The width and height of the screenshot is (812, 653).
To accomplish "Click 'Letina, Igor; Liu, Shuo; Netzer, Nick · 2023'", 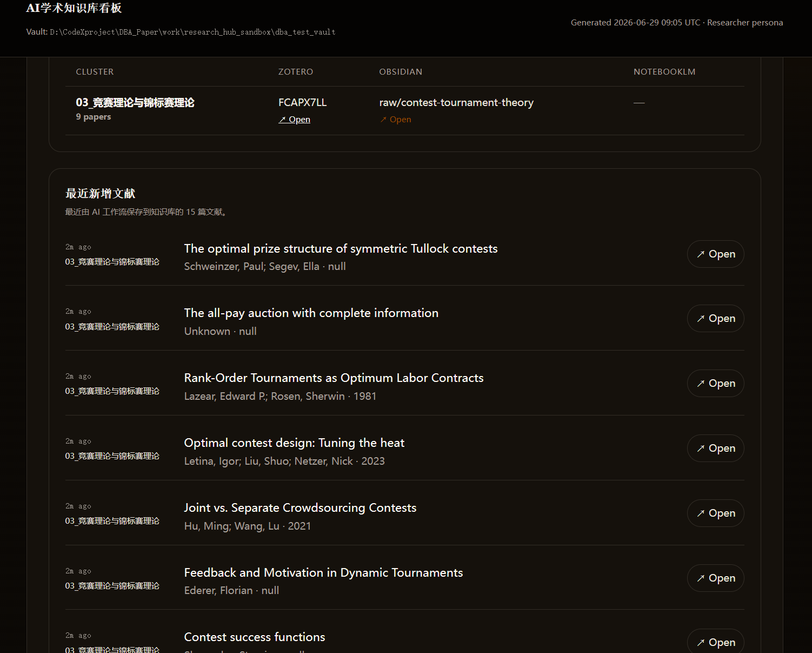I will (x=285, y=461).
